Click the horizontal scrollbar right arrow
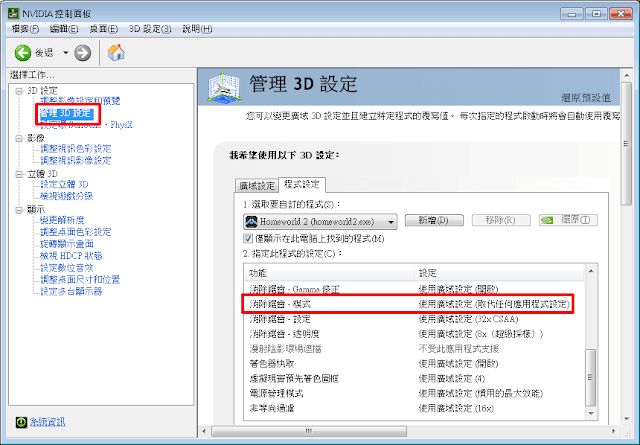640x445 pixels. click(613, 431)
